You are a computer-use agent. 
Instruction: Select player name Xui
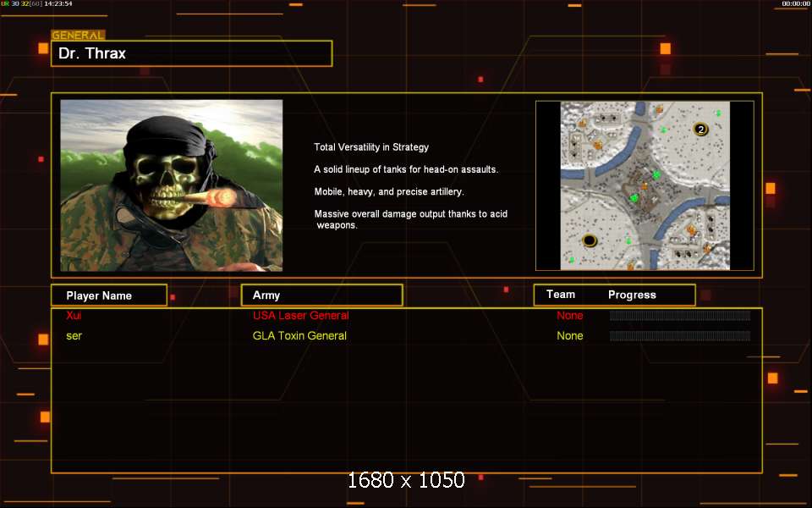click(x=74, y=315)
